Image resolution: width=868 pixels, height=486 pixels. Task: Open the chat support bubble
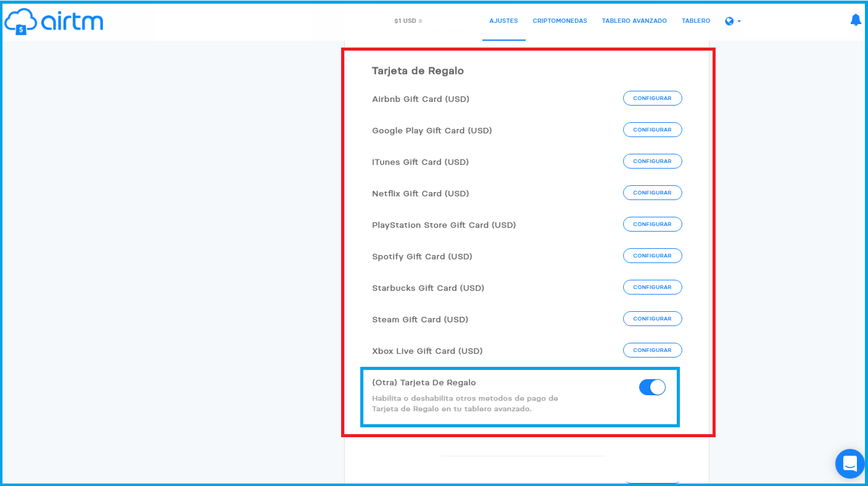tap(850, 464)
